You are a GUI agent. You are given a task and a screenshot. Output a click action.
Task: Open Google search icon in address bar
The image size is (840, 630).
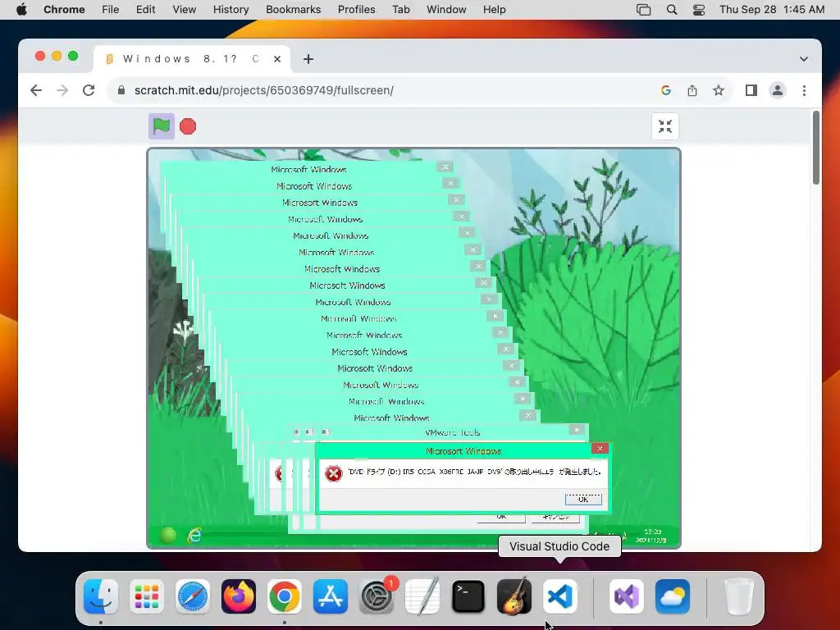[666, 90]
